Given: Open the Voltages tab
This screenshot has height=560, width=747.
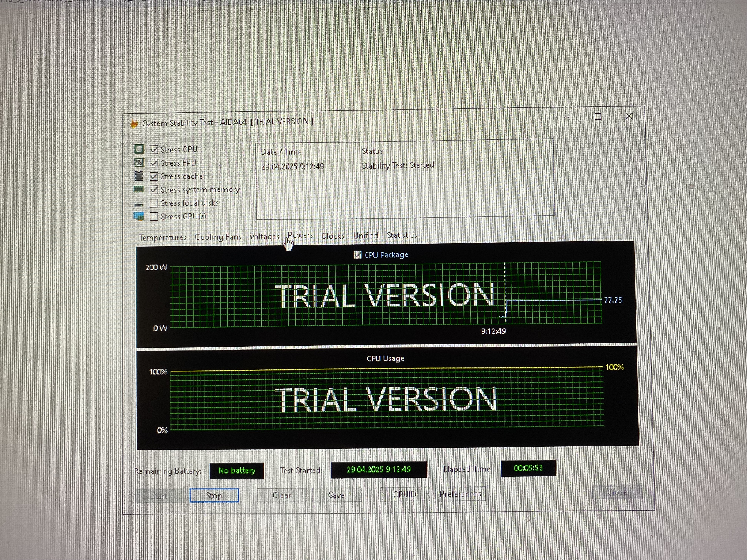Looking at the screenshot, I should [x=264, y=237].
